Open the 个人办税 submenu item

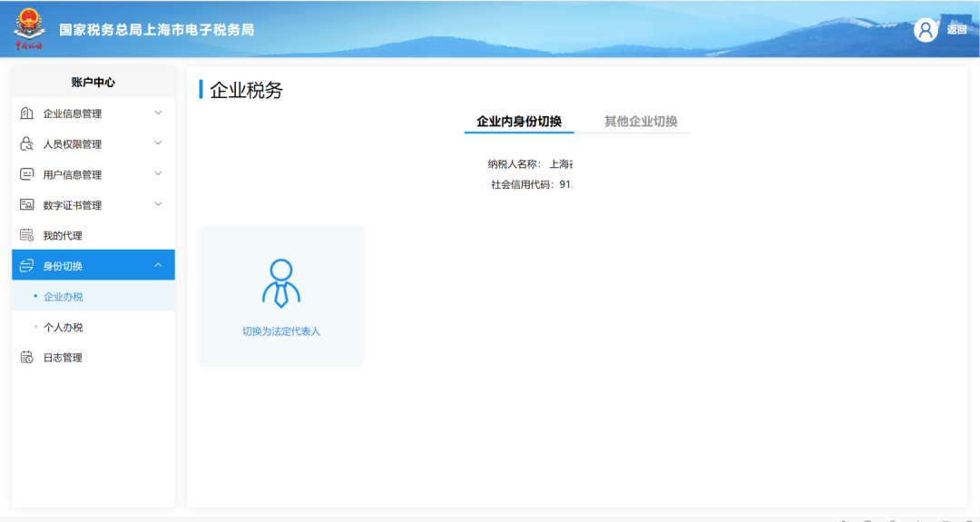64,327
